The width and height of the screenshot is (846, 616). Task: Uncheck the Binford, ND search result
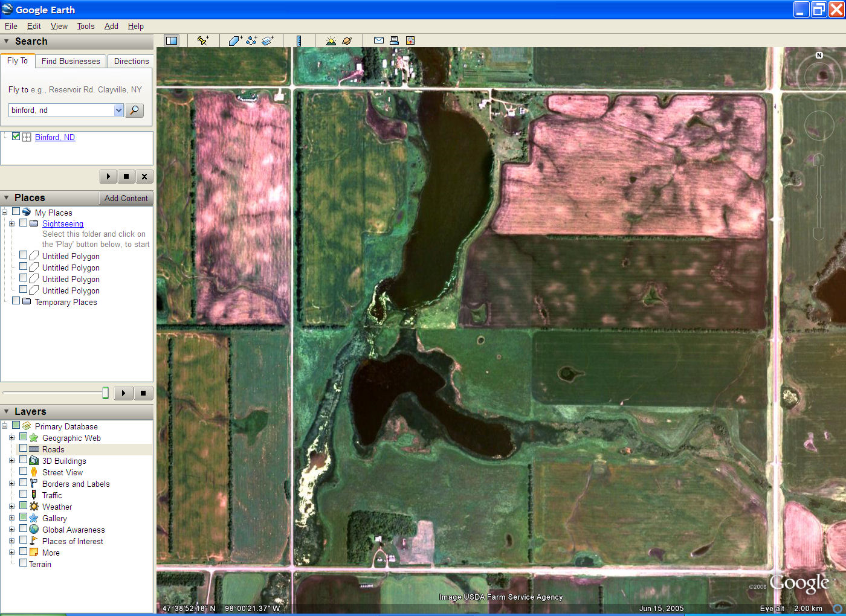pos(16,136)
